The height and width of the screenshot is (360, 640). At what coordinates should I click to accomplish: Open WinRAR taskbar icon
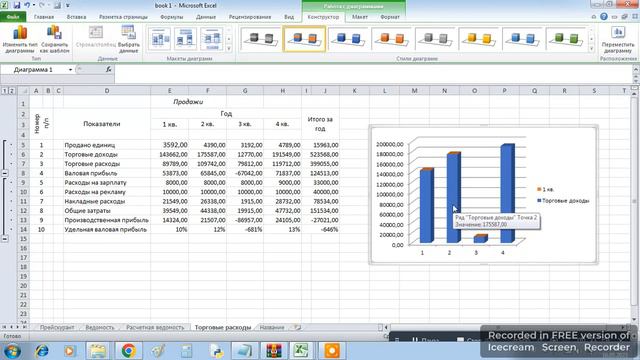274,351
